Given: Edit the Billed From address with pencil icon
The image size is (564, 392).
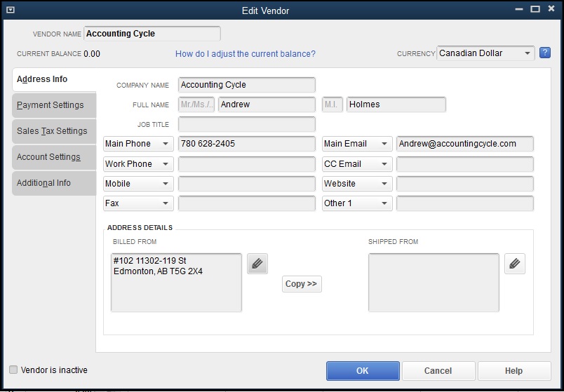Looking at the screenshot, I should tap(257, 264).
